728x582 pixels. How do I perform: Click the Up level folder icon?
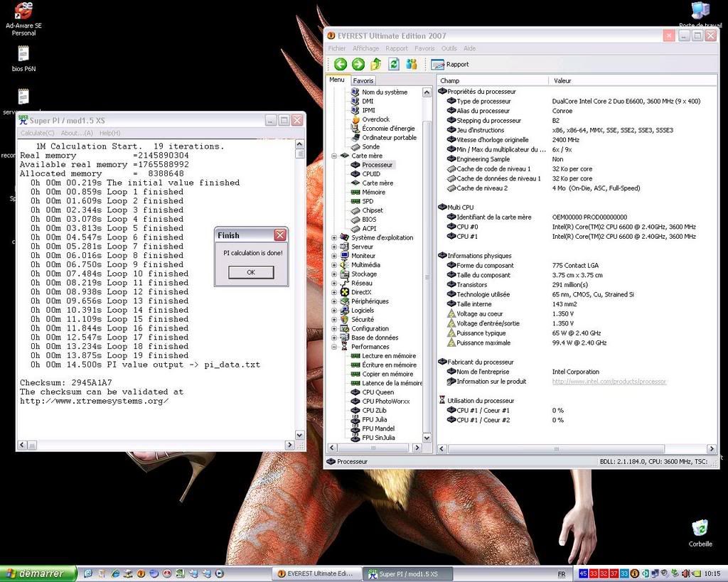coord(376,64)
